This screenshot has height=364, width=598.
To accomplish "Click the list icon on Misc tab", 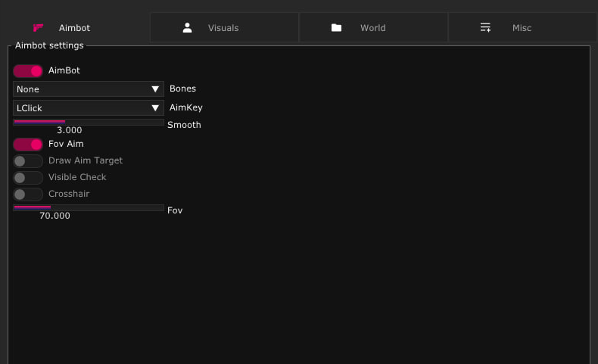I will (x=485, y=28).
